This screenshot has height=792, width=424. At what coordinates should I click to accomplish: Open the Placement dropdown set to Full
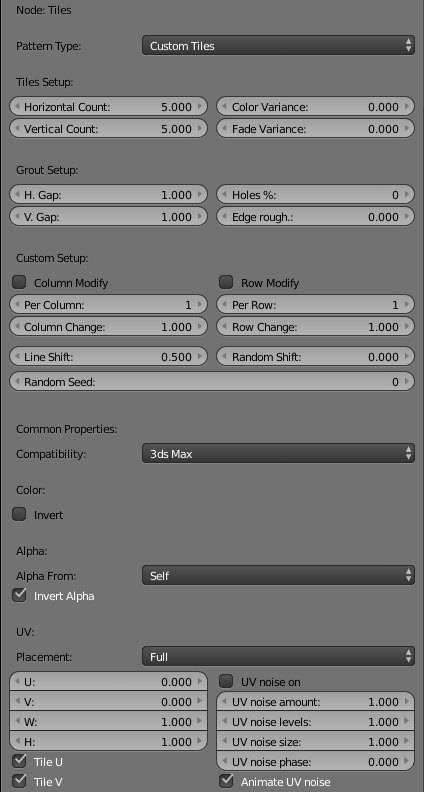(x=278, y=657)
